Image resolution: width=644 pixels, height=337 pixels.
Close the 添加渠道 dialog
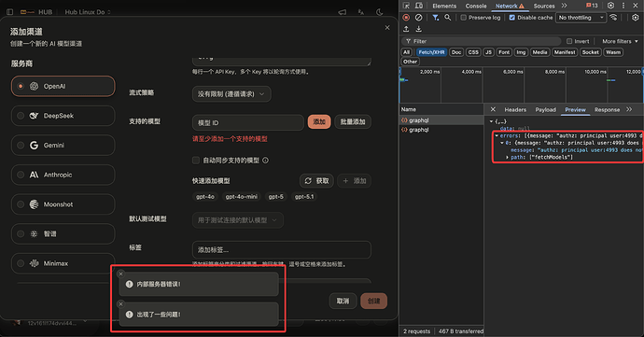click(387, 27)
